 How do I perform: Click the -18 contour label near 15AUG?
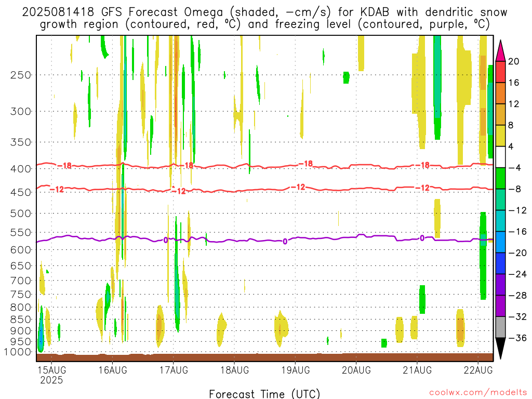pos(64,166)
